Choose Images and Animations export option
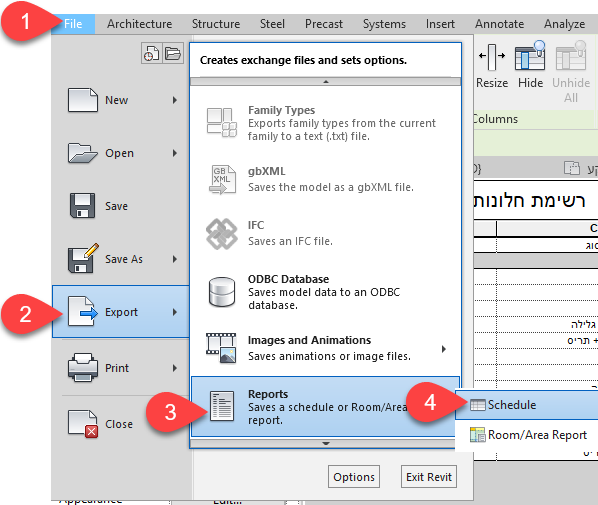The image size is (598, 505). [325, 348]
